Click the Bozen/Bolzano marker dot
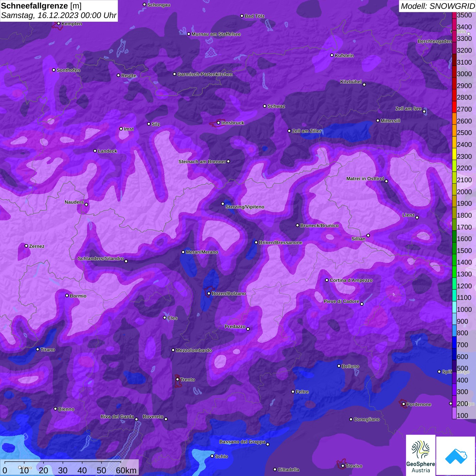 click(x=209, y=293)
